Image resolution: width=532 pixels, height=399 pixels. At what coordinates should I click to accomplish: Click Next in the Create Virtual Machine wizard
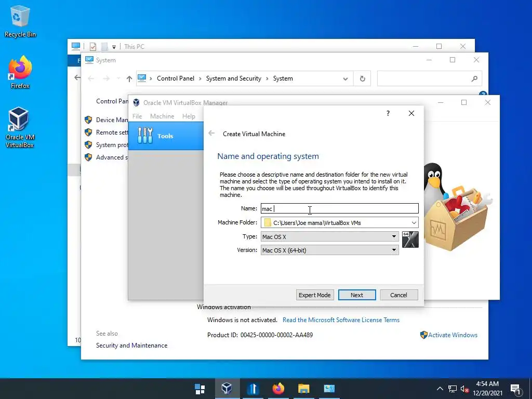click(x=357, y=295)
